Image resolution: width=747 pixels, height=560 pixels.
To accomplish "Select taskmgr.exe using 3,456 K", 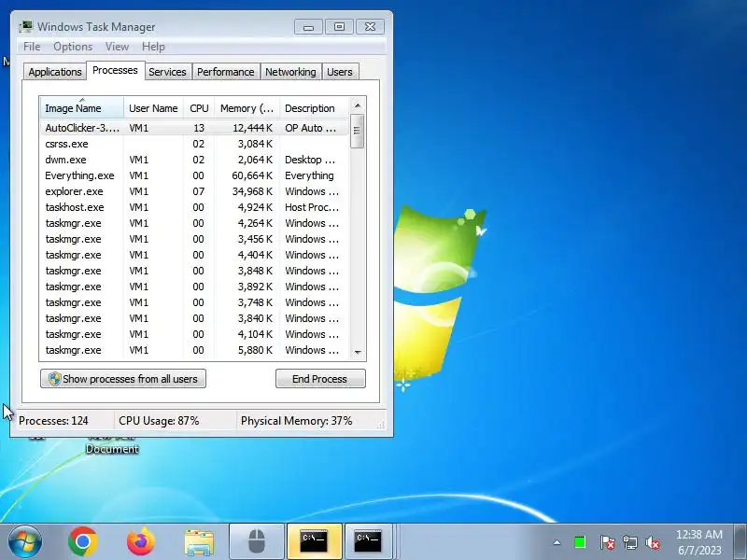I will coord(195,239).
